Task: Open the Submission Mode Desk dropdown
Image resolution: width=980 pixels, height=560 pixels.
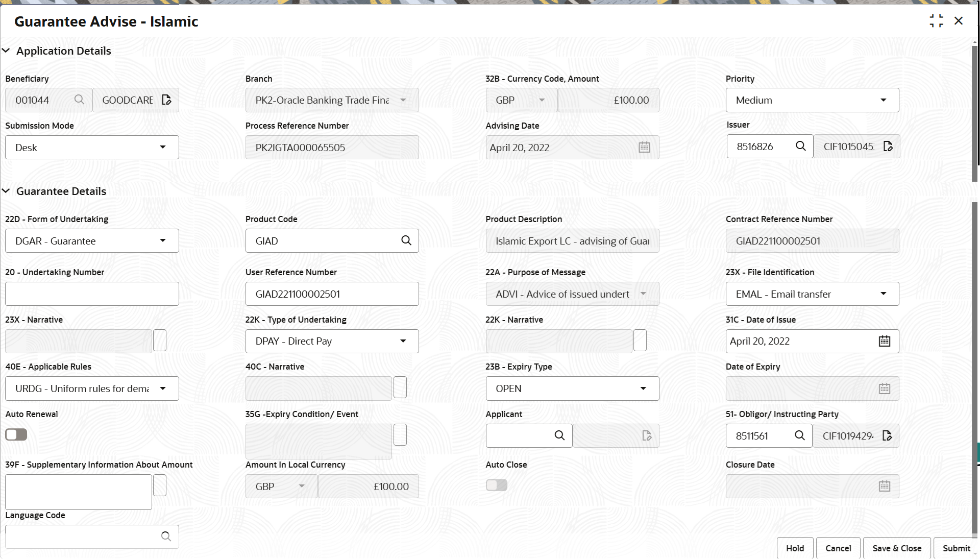Action: coord(92,148)
